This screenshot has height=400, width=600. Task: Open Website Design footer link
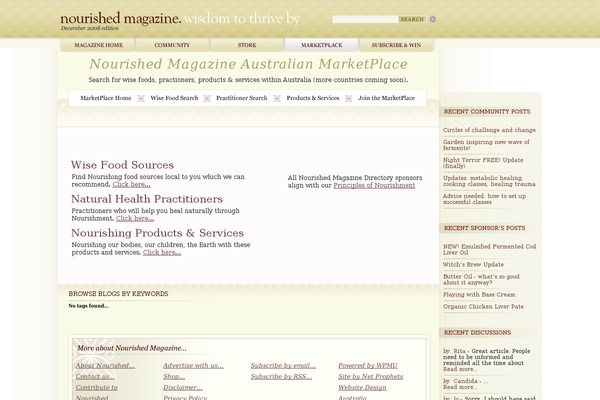point(362,388)
